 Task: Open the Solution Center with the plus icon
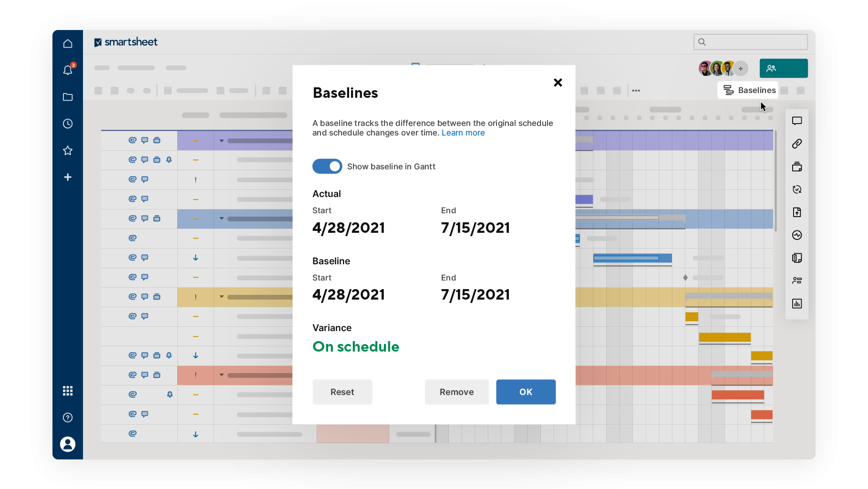(x=68, y=177)
